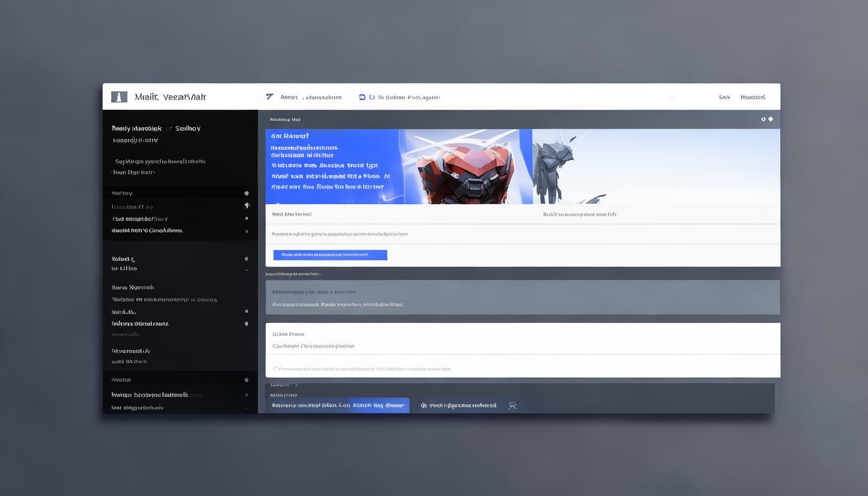868x496 pixels.
Task: Click the gray notification banner in middle
Action: (x=522, y=297)
